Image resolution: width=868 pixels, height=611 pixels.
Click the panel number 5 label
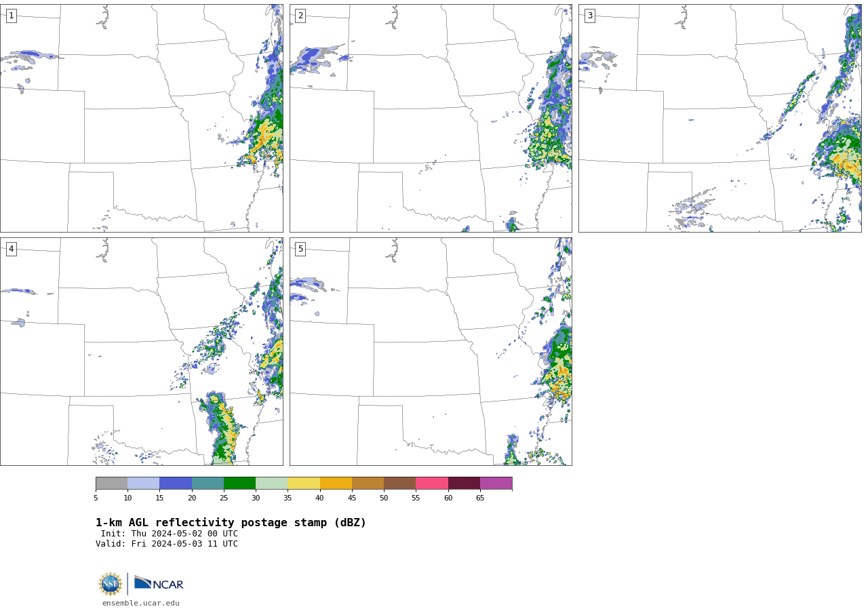click(x=300, y=249)
